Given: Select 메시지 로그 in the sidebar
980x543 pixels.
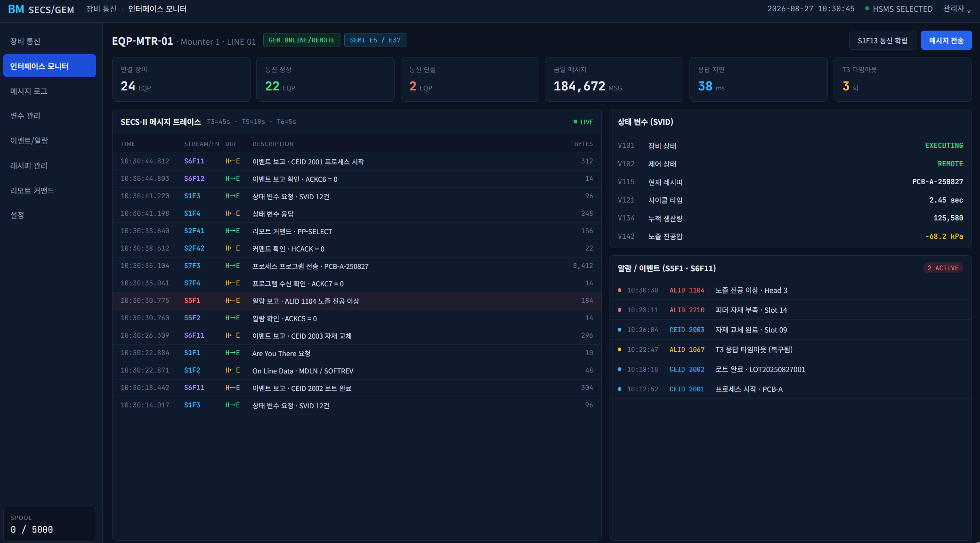Looking at the screenshot, I should [x=49, y=91].
